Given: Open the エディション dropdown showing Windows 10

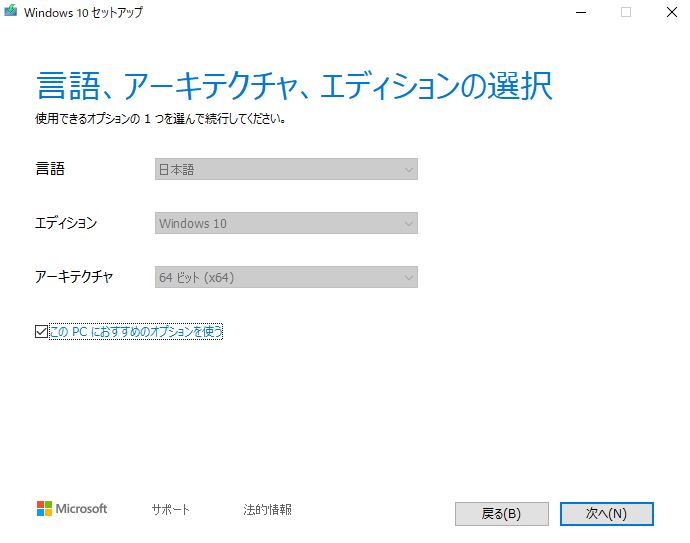Looking at the screenshot, I should (x=285, y=223).
